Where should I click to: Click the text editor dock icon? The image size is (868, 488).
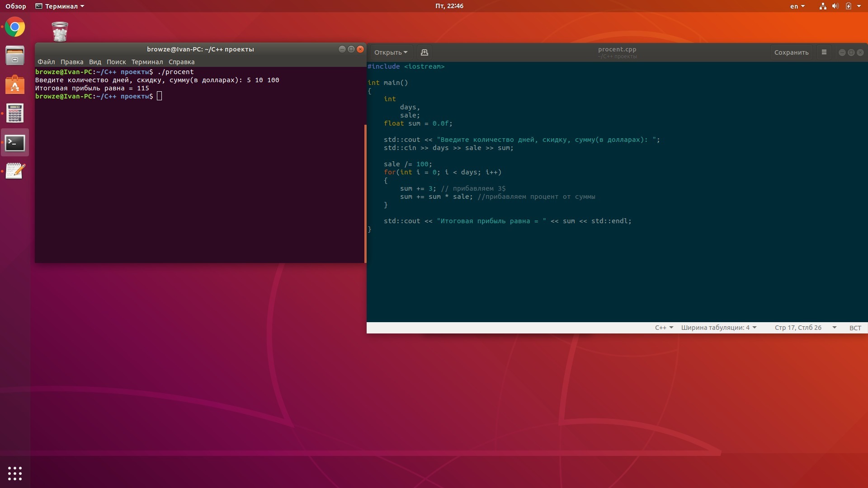click(15, 171)
